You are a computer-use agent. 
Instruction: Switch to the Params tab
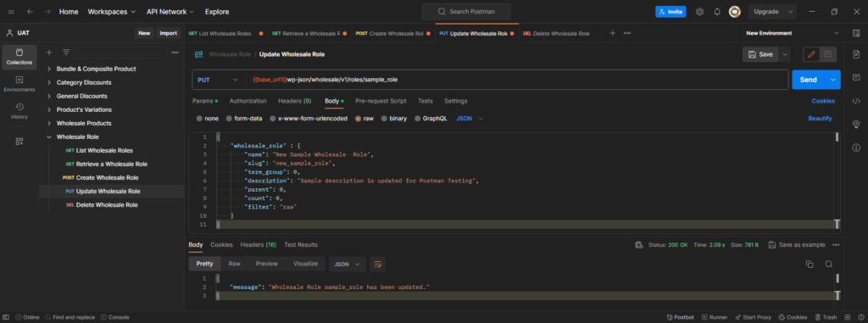[205, 101]
